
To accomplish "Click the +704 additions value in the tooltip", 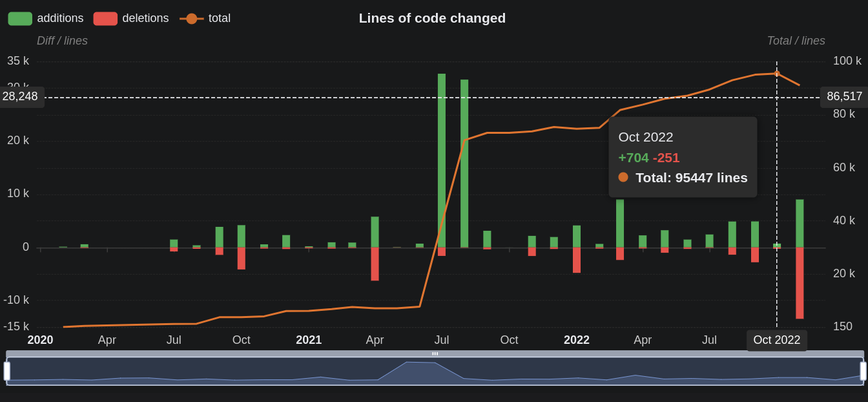I will [632, 158].
